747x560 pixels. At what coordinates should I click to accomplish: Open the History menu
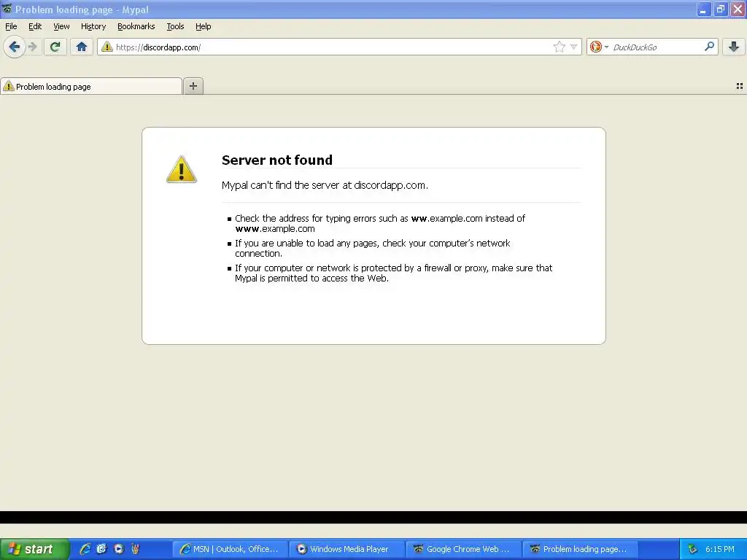93,26
